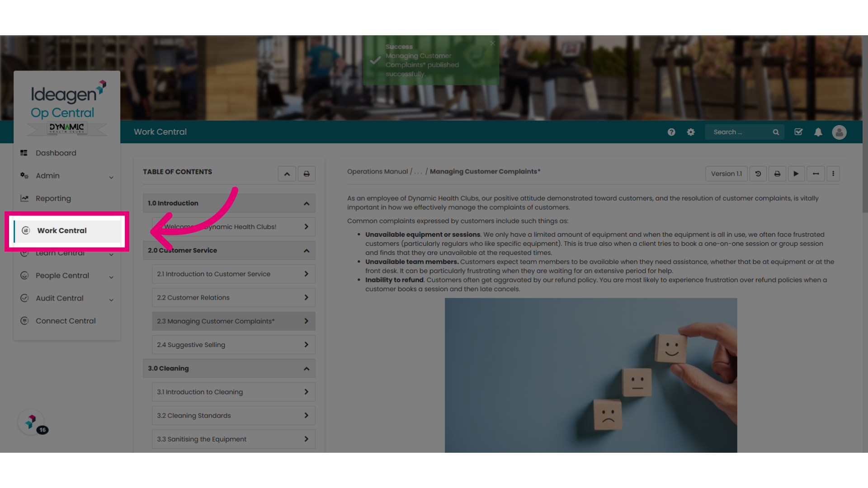The image size is (868, 488).
Task: Click the search magnifier icon
Action: pos(776,132)
